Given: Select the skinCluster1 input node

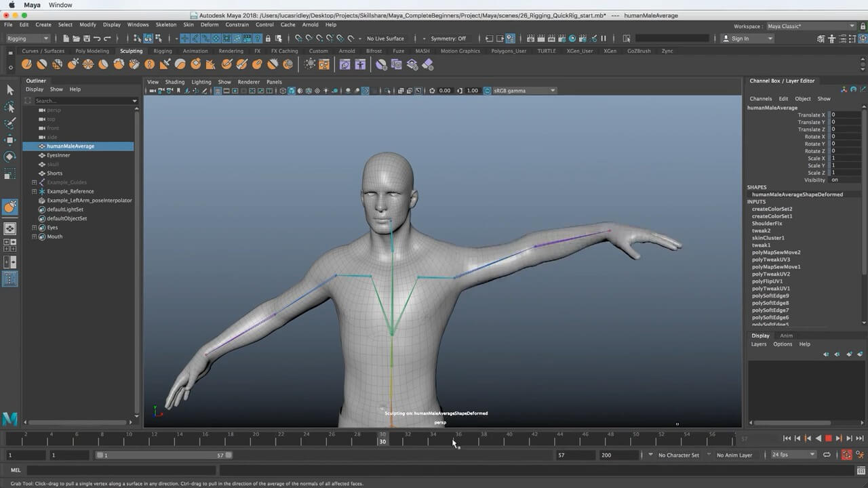Looking at the screenshot, I should 768,238.
